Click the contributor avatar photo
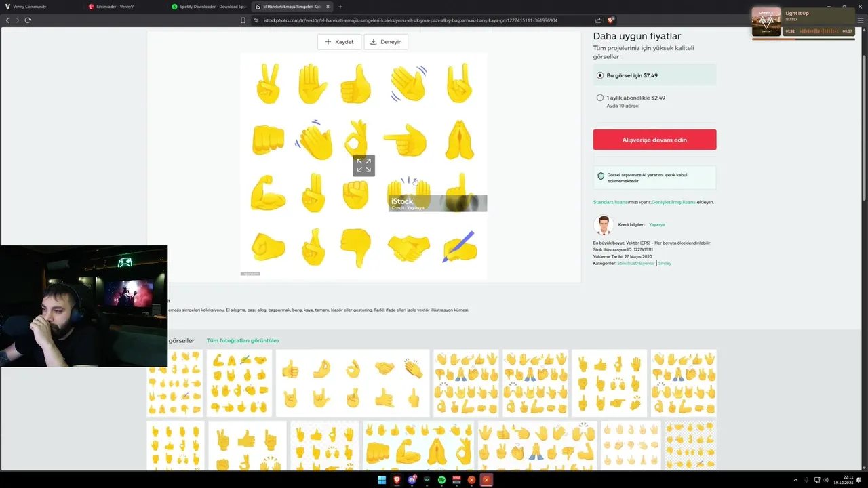The height and width of the screenshot is (488, 868). pos(604,225)
